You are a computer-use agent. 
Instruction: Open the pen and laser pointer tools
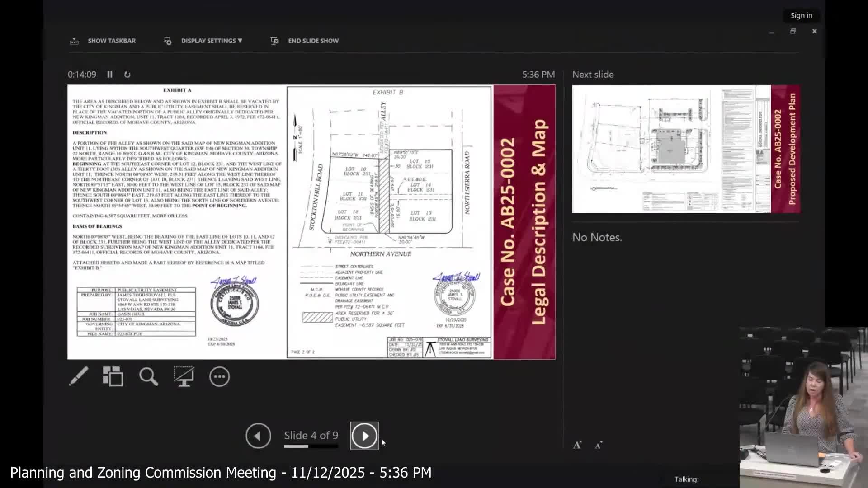pos(79,376)
